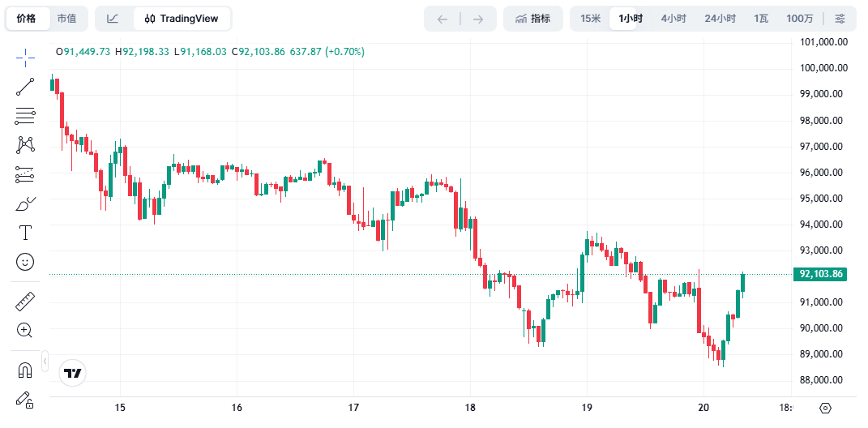This screenshot has width=868, height=428.
Task: Open chart settings sliders menu
Action: click(840, 19)
